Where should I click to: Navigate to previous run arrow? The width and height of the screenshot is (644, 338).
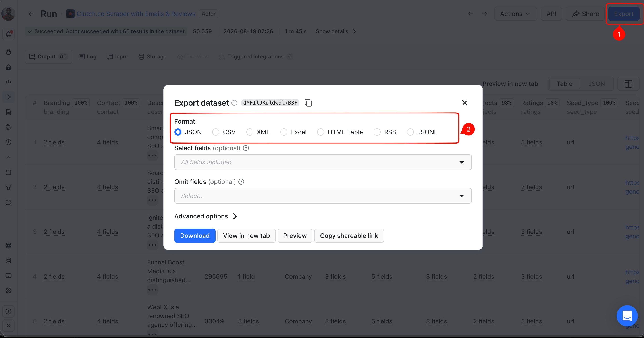[470, 14]
